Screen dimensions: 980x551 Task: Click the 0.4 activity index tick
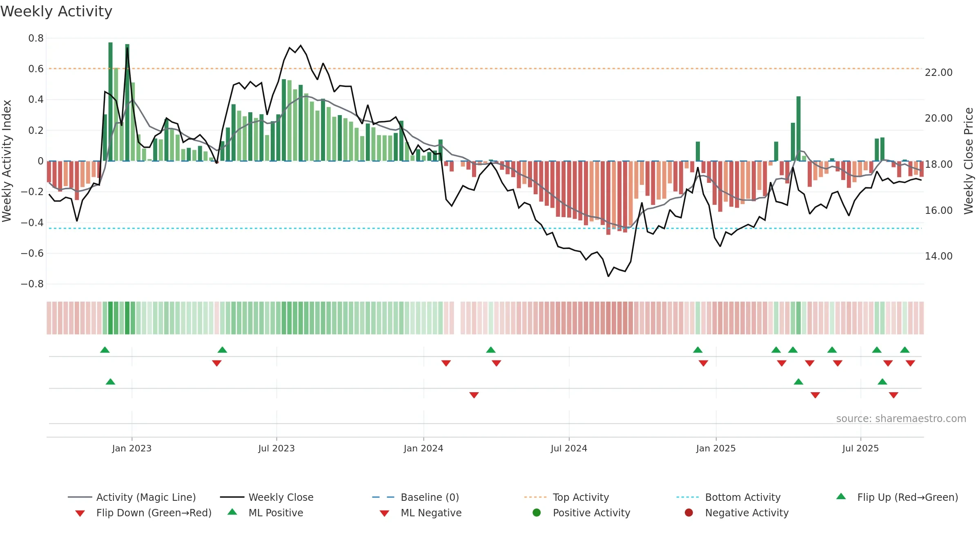(x=36, y=100)
